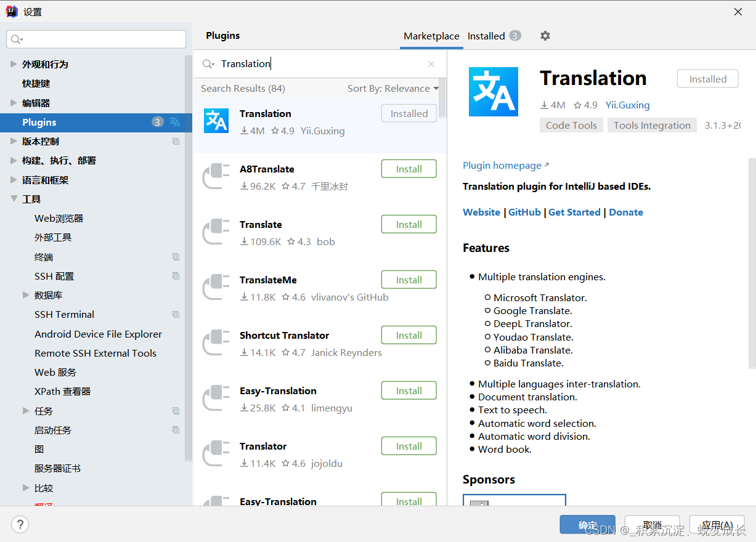756x542 pixels.
Task: Install the Shortcut Translator plugin
Action: point(409,335)
